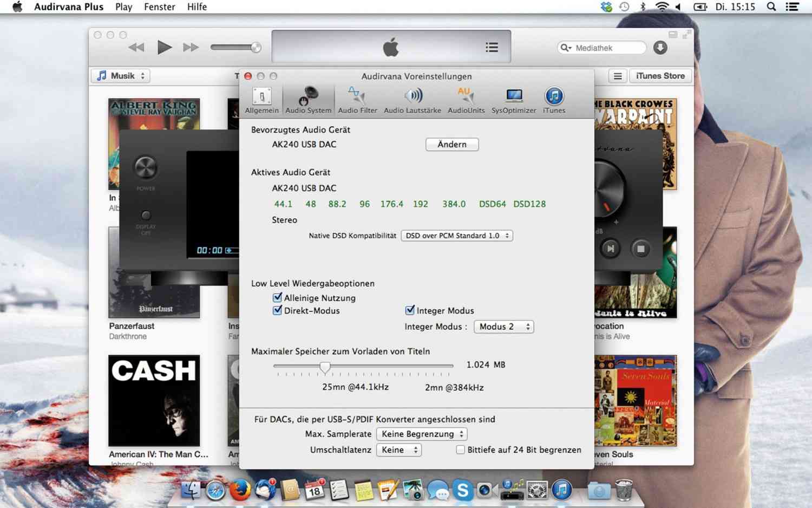The image size is (812, 508).
Task: Open the iTunes tab in Voreinstellungen
Action: tap(554, 101)
